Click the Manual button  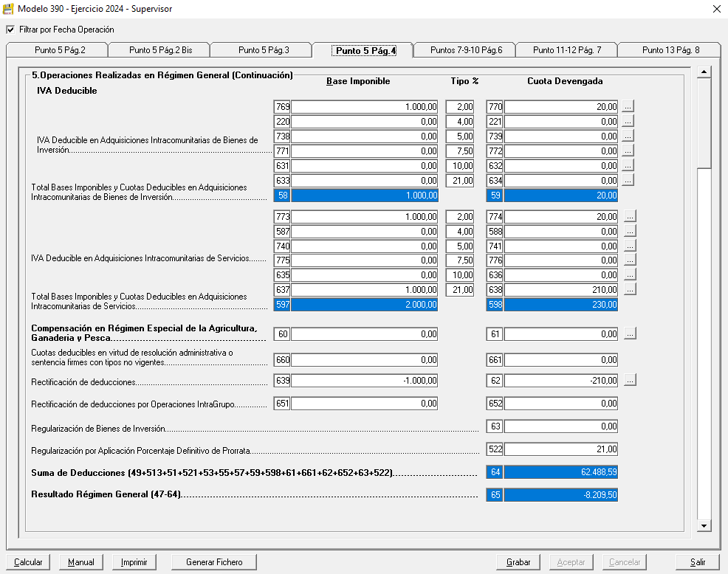click(x=80, y=562)
